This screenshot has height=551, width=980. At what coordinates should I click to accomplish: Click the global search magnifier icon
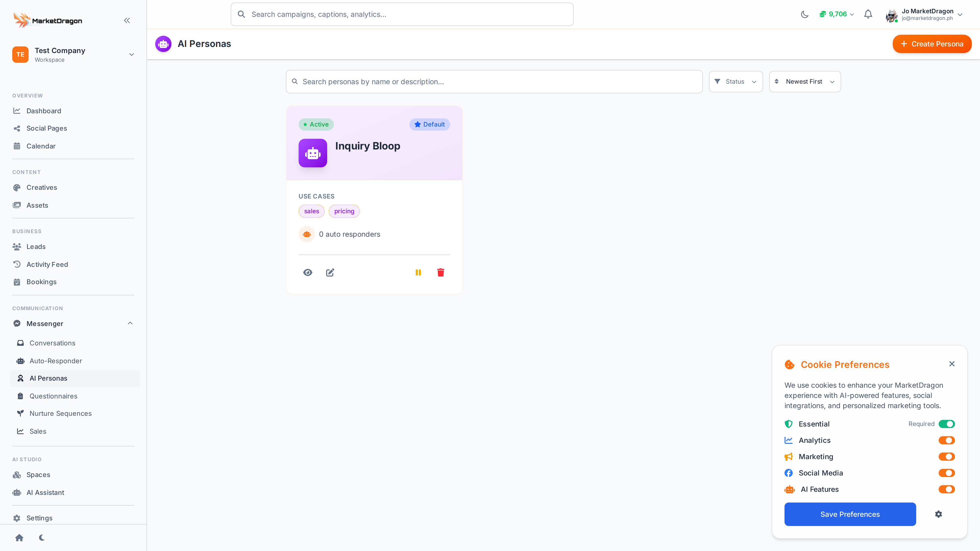(x=241, y=15)
